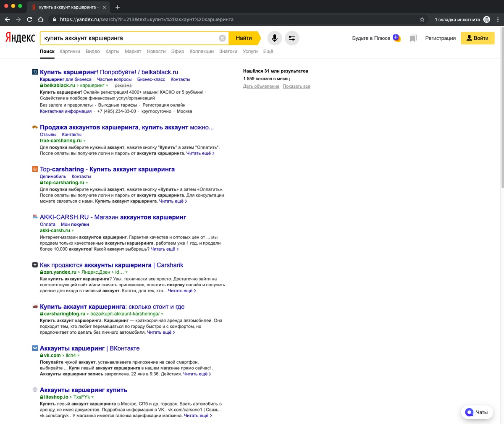Open 'Мои покупки' sitelink under AKKI-CARSH
Viewport: 504px width, 424px height.
(x=75, y=224)
